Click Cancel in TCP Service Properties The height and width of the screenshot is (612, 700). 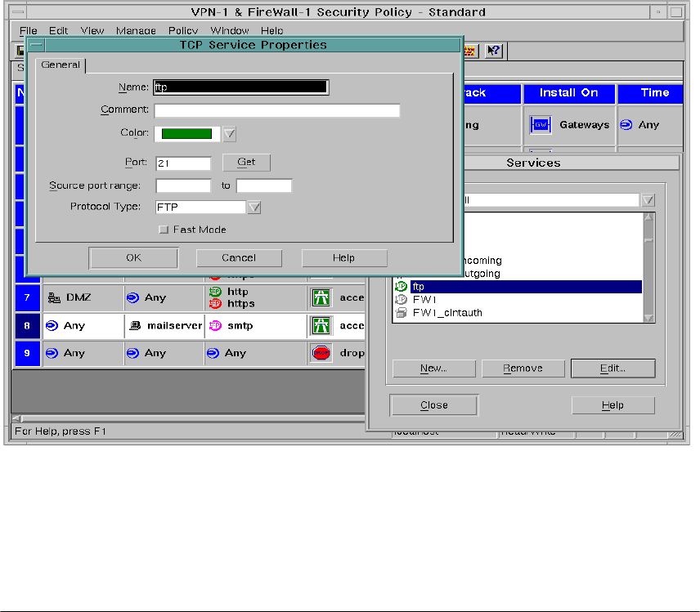(239, 258)
